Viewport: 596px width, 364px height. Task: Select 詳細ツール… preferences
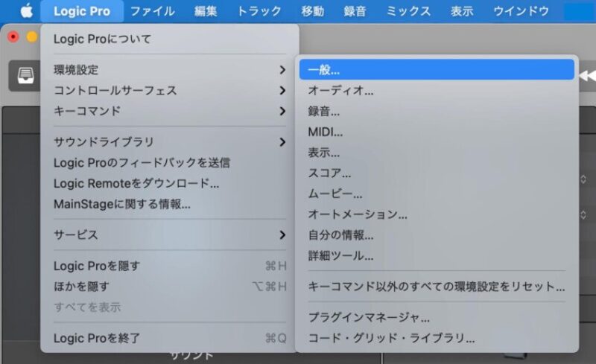tap(437, 255)
